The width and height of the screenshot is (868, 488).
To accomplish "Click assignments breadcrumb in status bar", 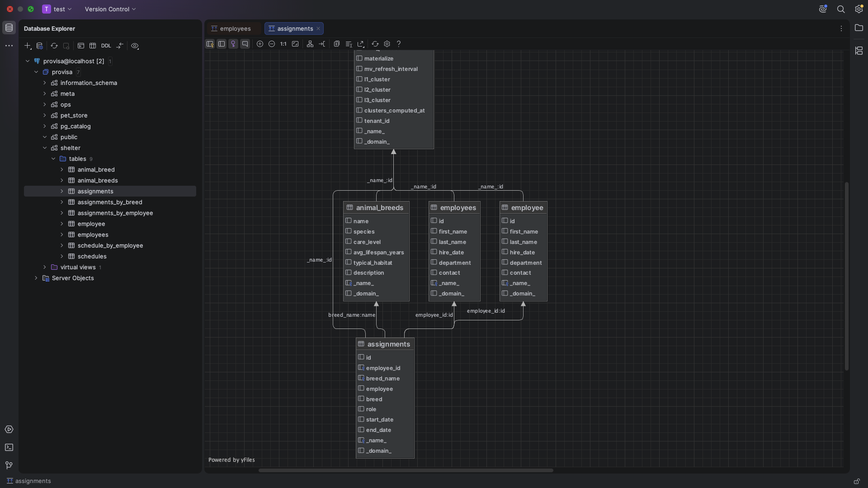I will 29,481.
